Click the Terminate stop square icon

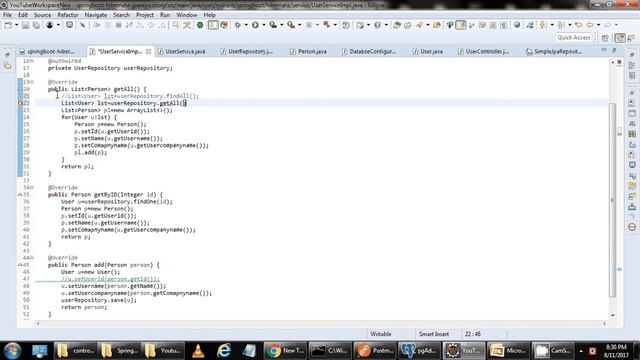click(118, 25)
